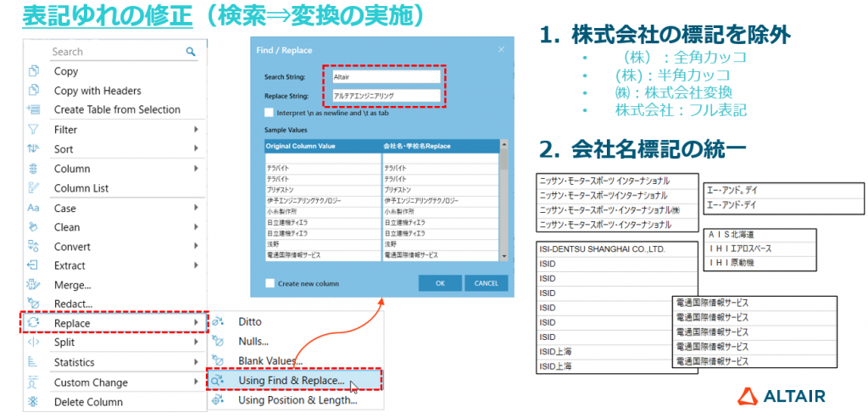Click the Ditto submenu icon

[218, 321]
